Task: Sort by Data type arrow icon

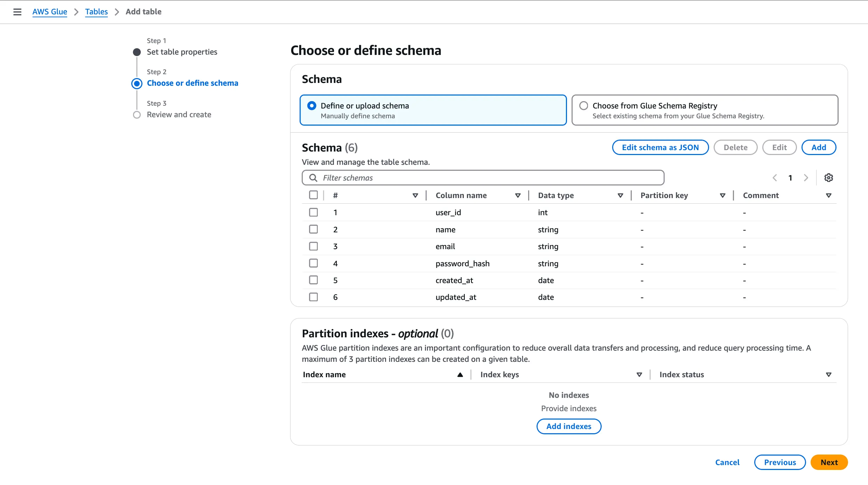Action: point(620,196)
